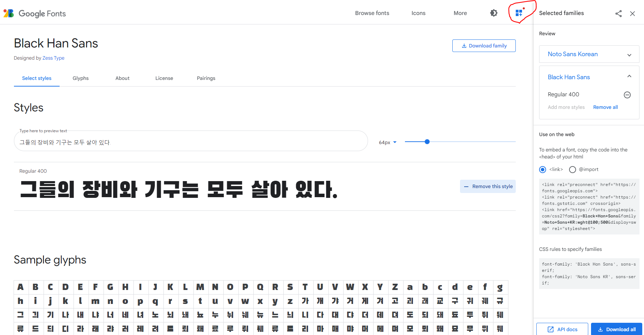644x335 pixels.
Task: Click the large Regular 400 Korean preview text
Action: 179,189
